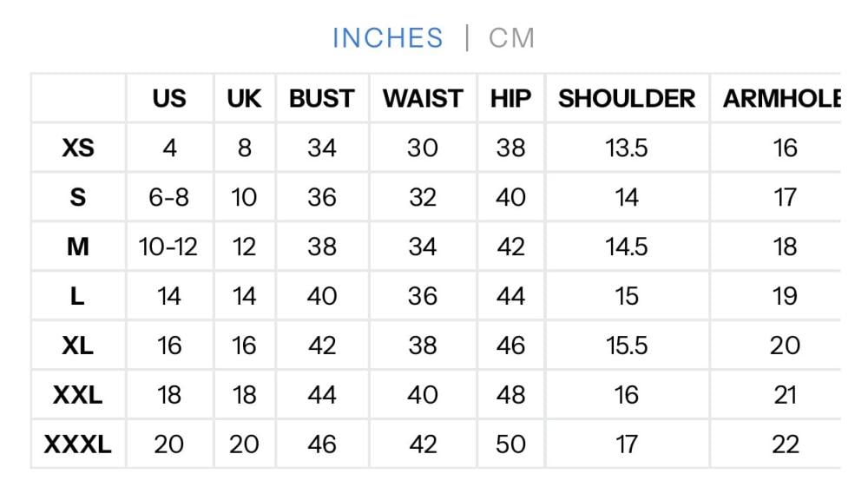Image resolution: width=868 pixels, height=487 pixels.
Task: Click the HIP column header
Action: pyautogui.click(x=510, y=98)
